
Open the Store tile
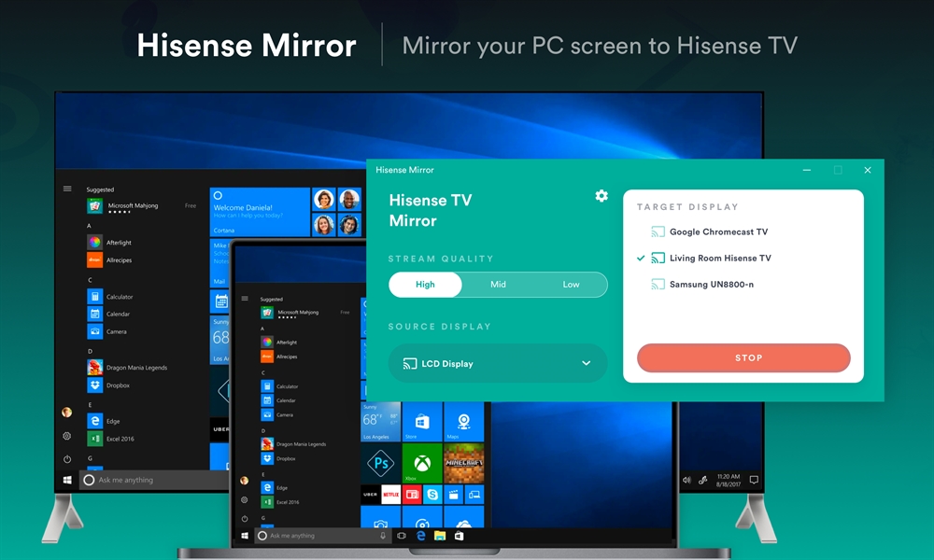[x=422, y=421]
